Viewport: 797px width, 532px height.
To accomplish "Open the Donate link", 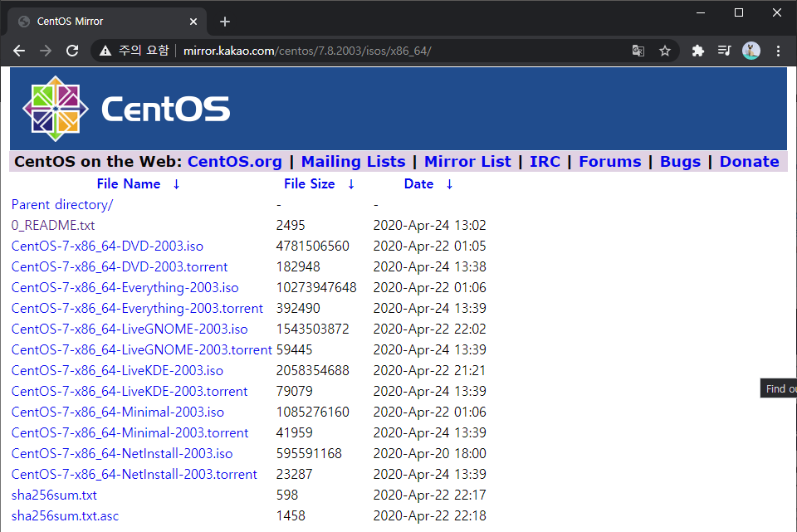I will (x=749, y=162).
